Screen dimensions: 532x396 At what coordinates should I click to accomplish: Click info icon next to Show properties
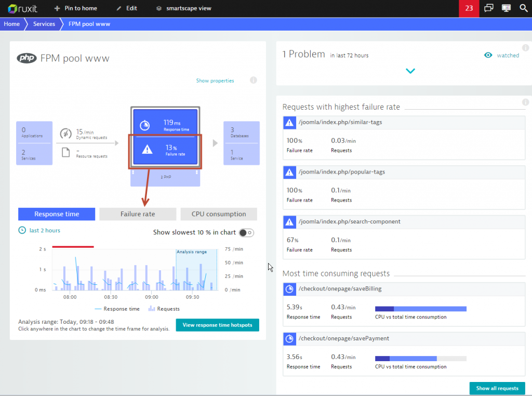(x=254, y=81)
